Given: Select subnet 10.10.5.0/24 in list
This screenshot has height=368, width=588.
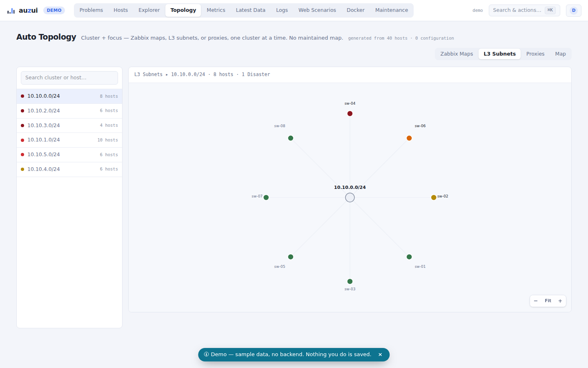Looking at the screenshot, I should click(x=69, y=155).
